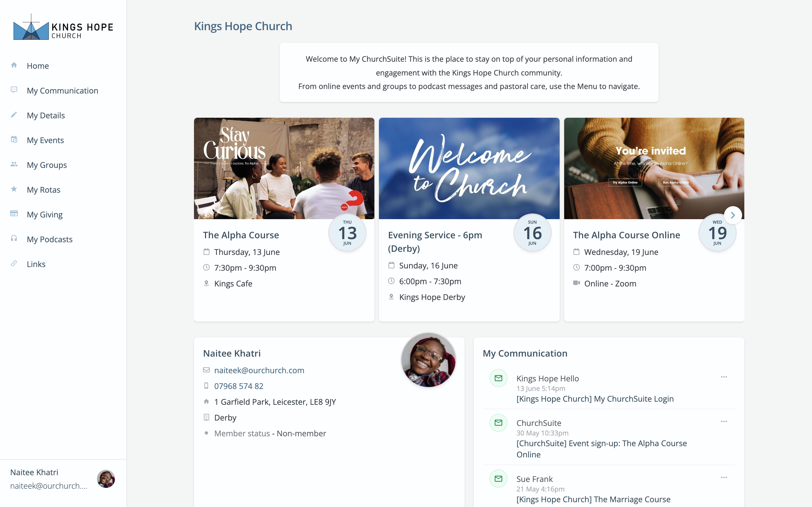
Task: Click phone number 07968 574 82
Action: (239, 386)
